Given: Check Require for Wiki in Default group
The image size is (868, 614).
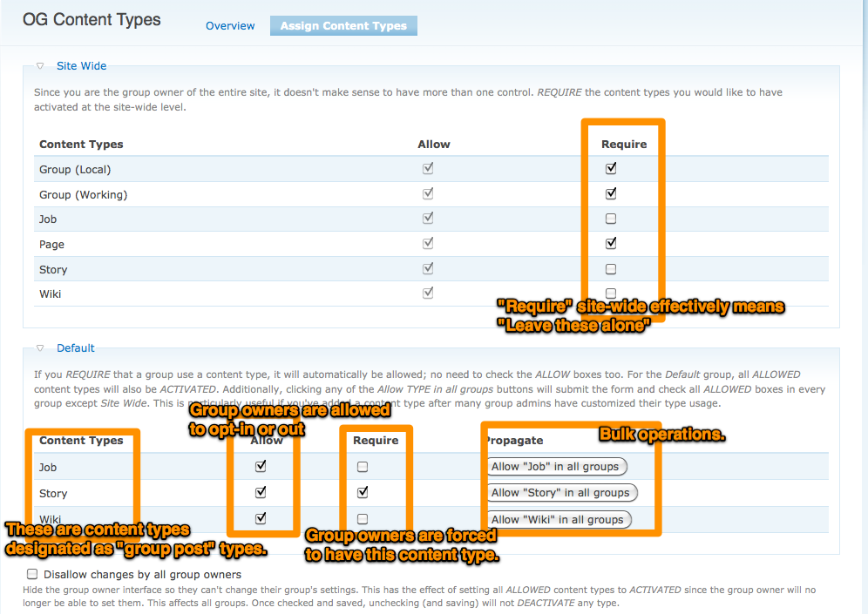Looking at the screenshot, I should coord(363,519).
